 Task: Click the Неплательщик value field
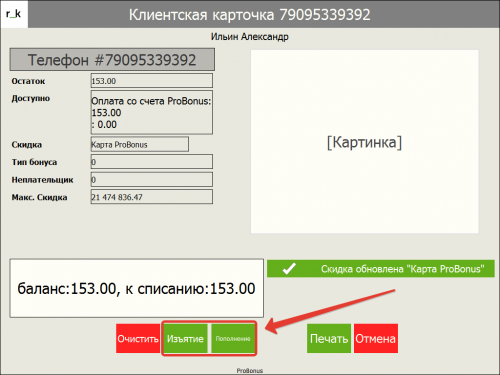[x=152, y=180]
